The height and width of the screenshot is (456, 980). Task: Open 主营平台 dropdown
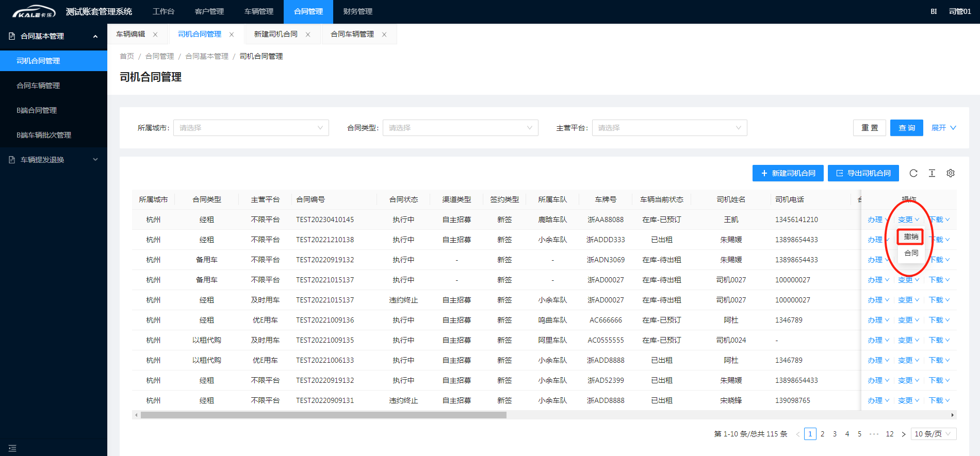click(669, 128)
